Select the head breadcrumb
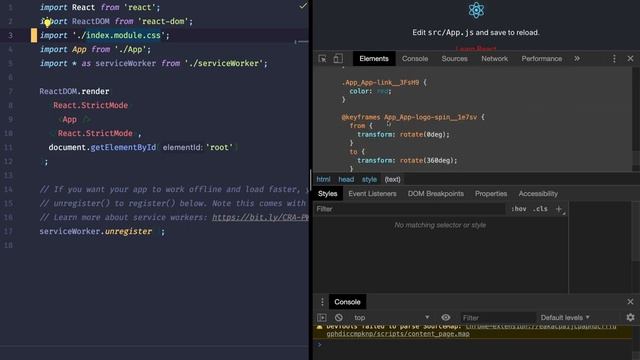The width and height of the screenshot is (640, 360). coord(346,180)
